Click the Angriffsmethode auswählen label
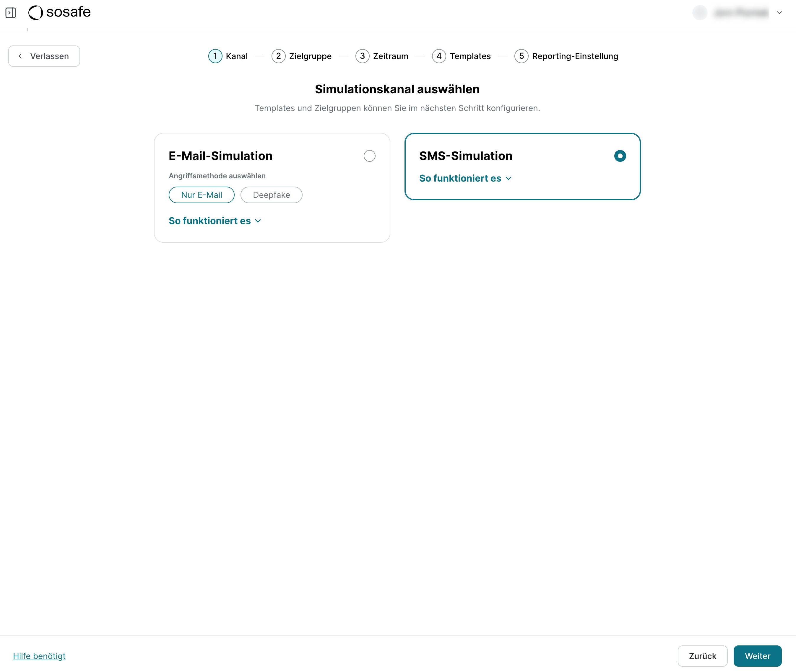The height and width of the screenshot is (672, 796). pos(217,176)
